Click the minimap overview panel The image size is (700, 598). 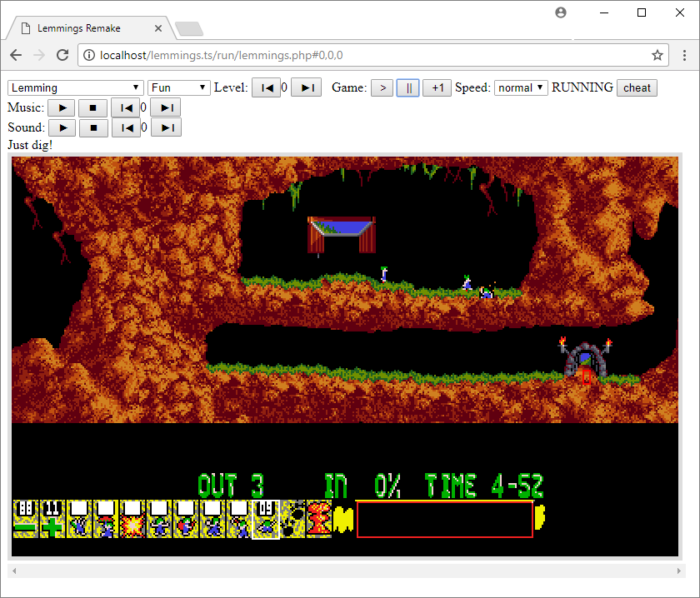445,519
